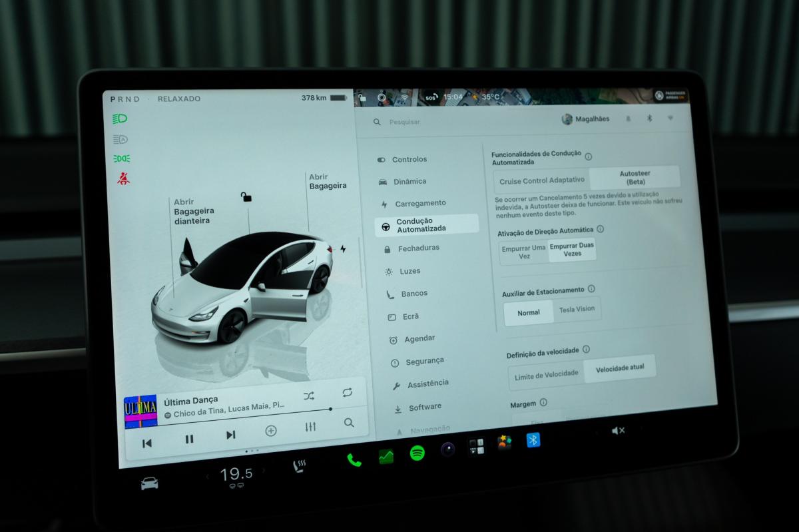This screenshot has height=532, width=799.
Task: Skip to previous track
Action: pyautogui.click(x=147, y=443)
